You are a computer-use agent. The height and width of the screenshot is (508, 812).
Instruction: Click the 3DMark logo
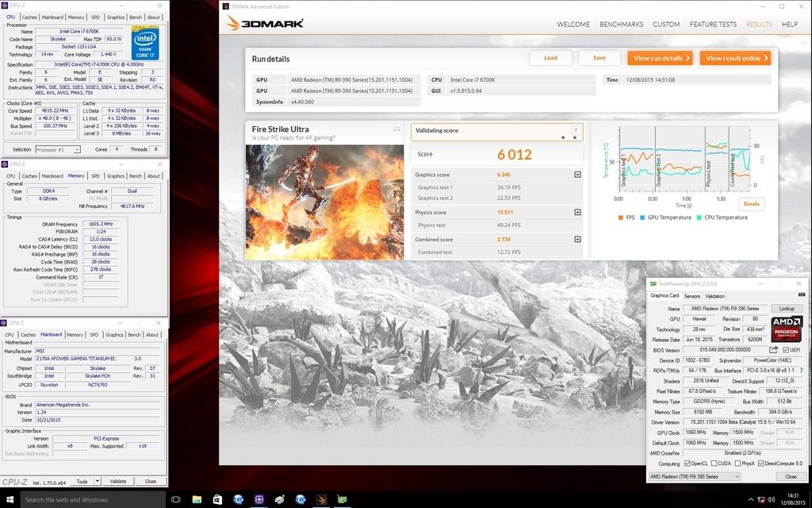[x=265, y=23]
